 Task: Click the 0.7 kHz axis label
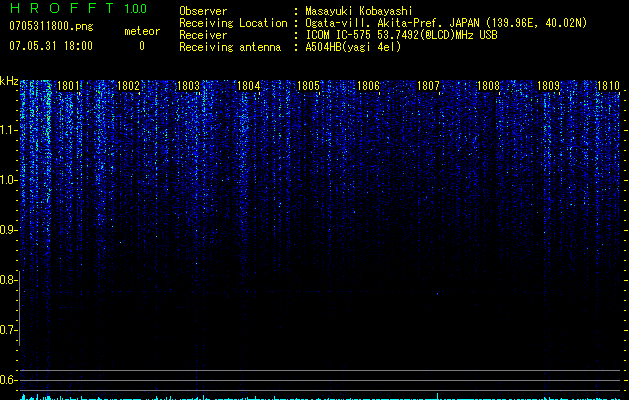(7, 330)
